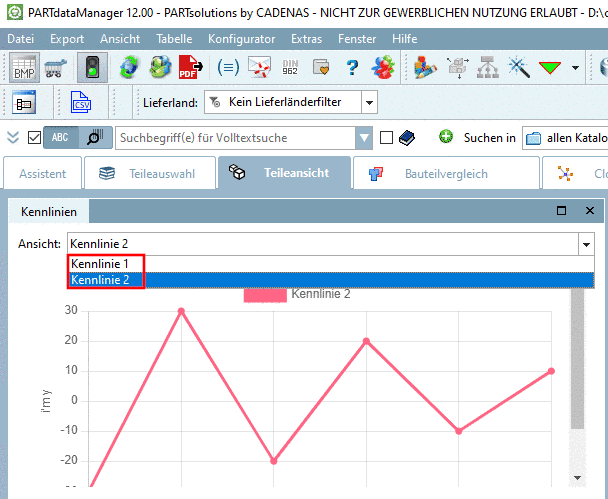Choose Kennlinie 1 from the list
Viewport: 608px width, 499px height.
coord(330,264)
